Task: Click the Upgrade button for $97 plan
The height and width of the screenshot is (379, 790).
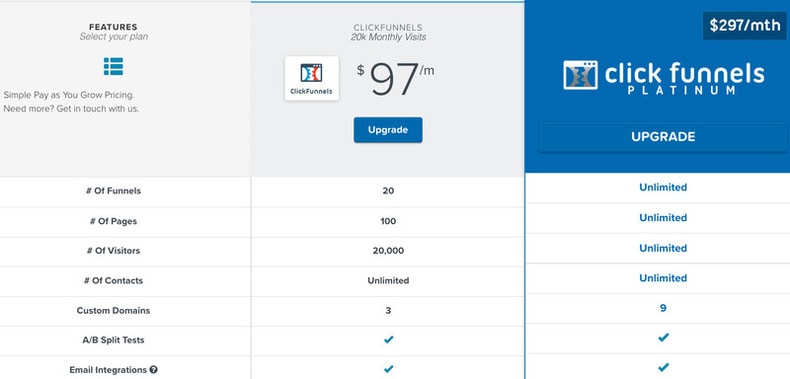Action: pos(388,130)
